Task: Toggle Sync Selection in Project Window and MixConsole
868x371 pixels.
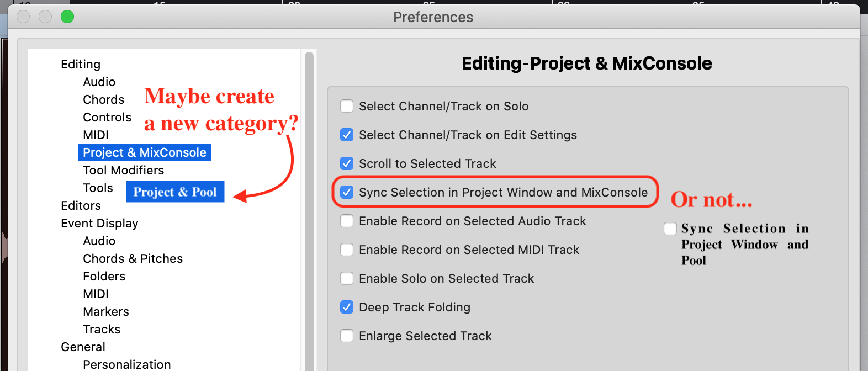Action: (x=347, y=192)
